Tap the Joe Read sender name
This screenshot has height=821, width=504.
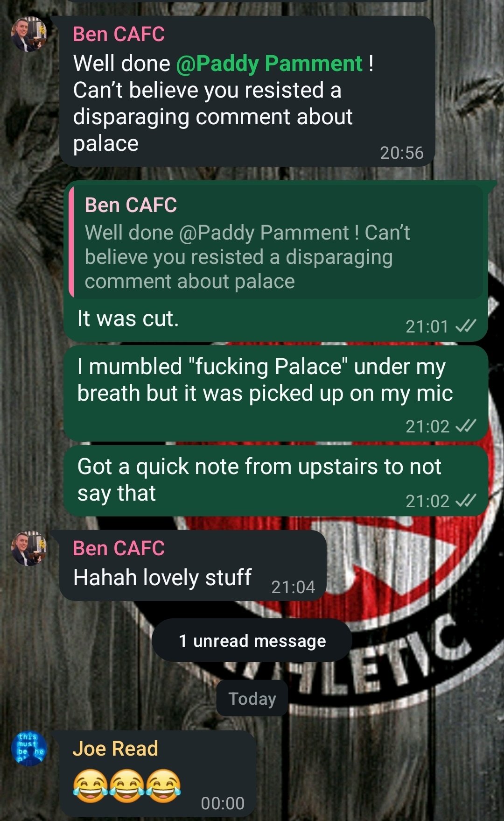pyautogui.click(x=115, y=749)
